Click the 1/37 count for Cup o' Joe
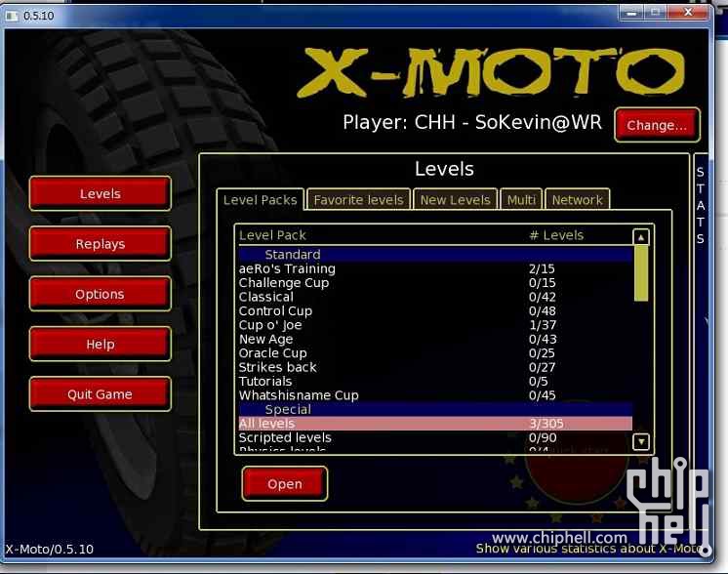Image resolution: width=728 pixels, height=574 pixels. click(x=543, y=325)
